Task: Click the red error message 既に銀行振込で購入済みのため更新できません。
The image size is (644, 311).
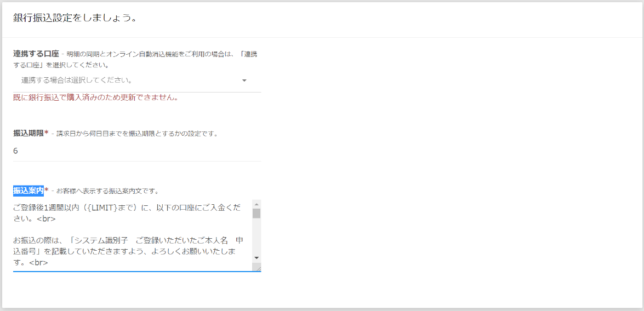Action: [x=96, y=99]
